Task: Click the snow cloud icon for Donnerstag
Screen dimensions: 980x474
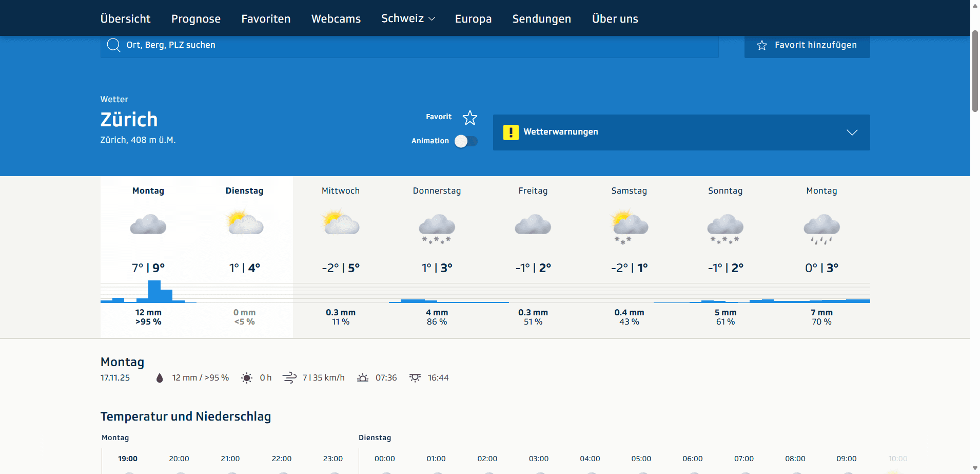Action: pyautogui.click(x=437, y=229)
